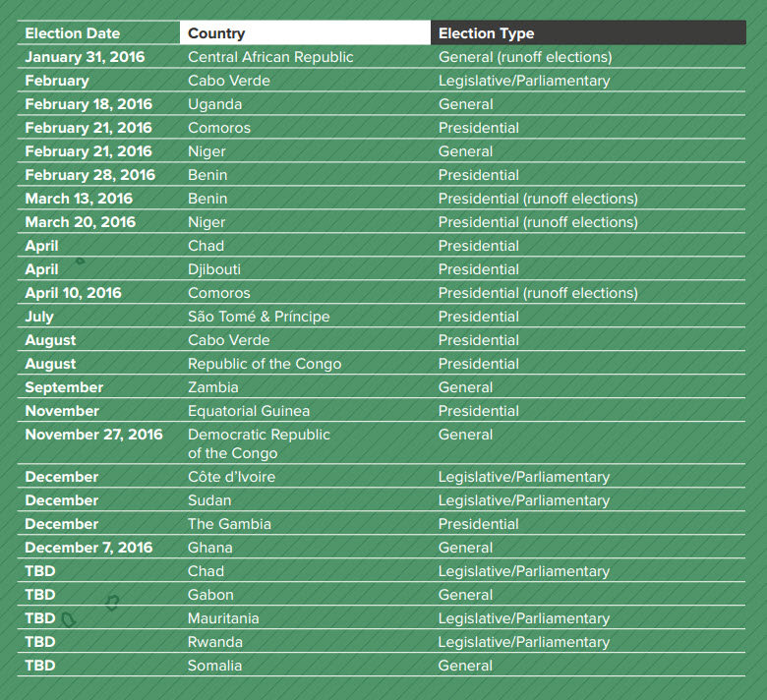Viewport: 767px width, 700px height.
Task: Click the Zambia country entry
Action: [213, 387]
